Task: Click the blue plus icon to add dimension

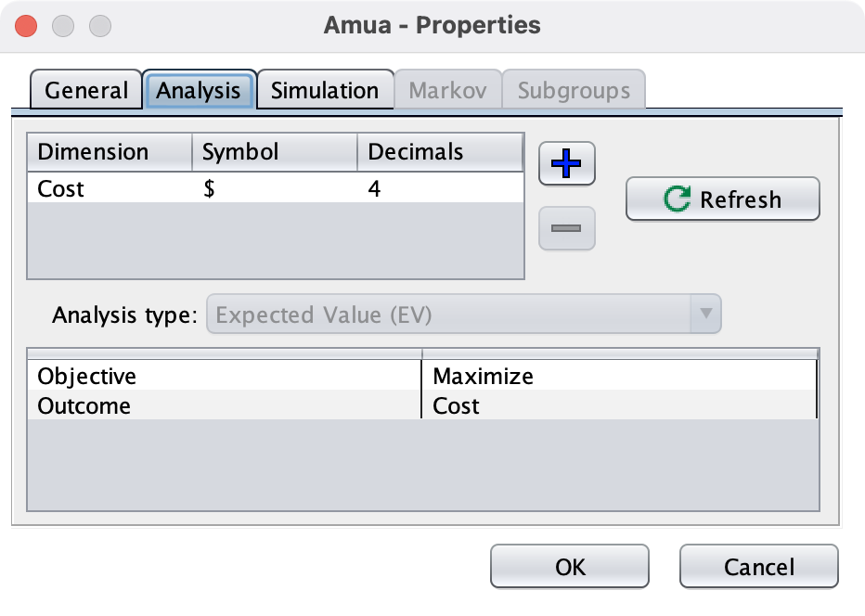Action: (x=566, y=164)
